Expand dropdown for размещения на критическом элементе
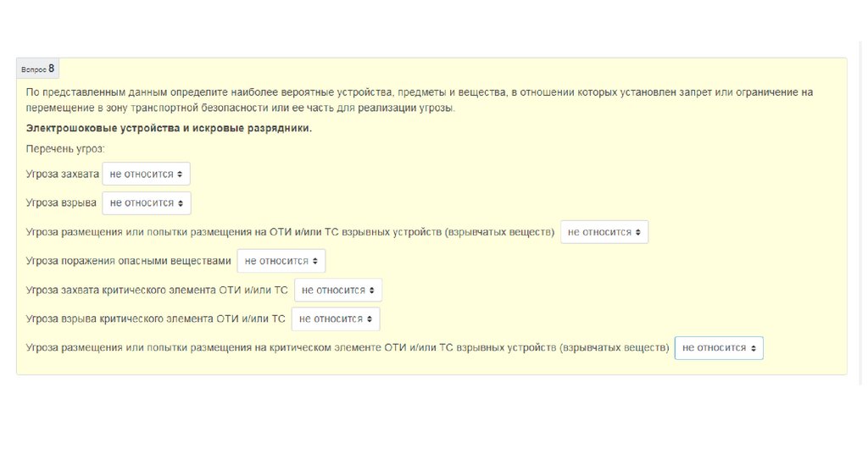 coord(718,348)
